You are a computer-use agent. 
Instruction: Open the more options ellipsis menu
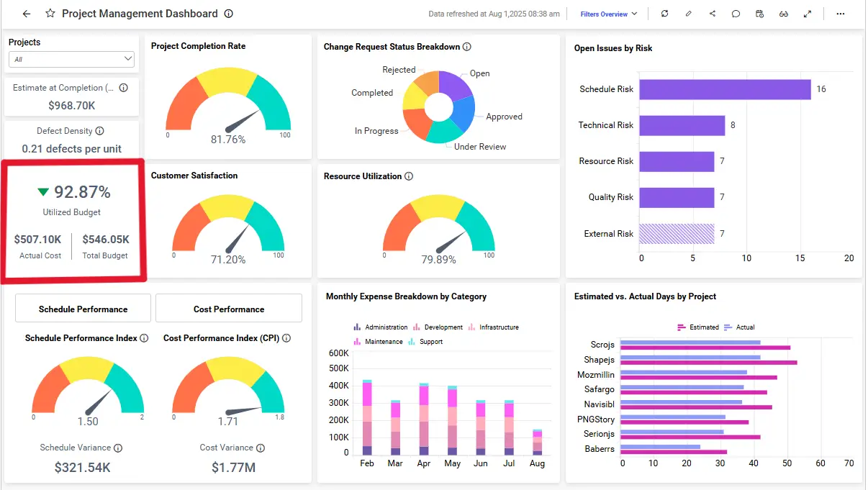pos(840,14)
